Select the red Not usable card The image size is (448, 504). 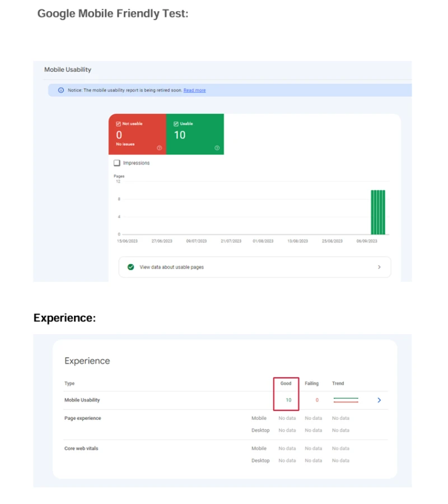point(137,135)
